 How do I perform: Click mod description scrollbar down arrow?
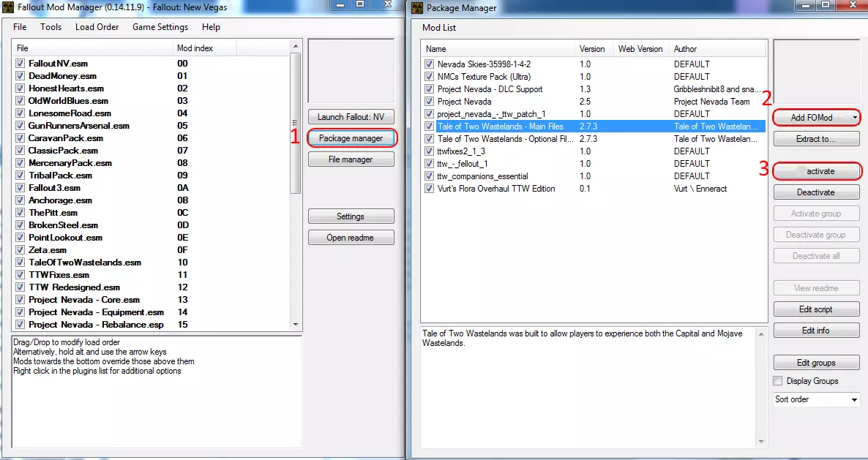coord(761,441)
